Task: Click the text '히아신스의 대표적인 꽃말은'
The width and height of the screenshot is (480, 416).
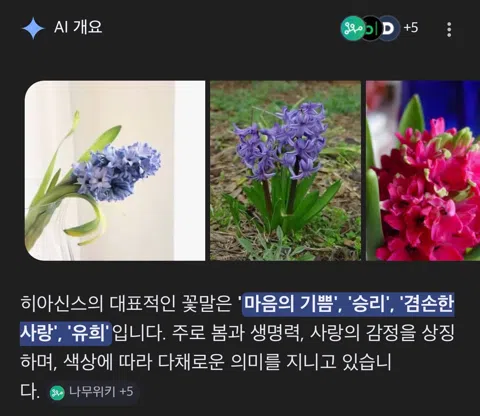Action: [x=126, y=304]
